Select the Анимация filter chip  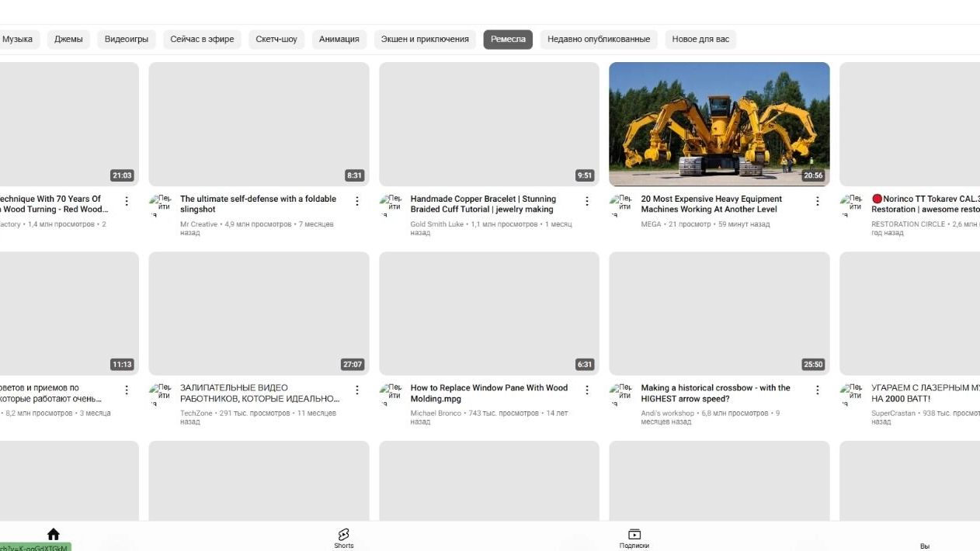point(339,39)
